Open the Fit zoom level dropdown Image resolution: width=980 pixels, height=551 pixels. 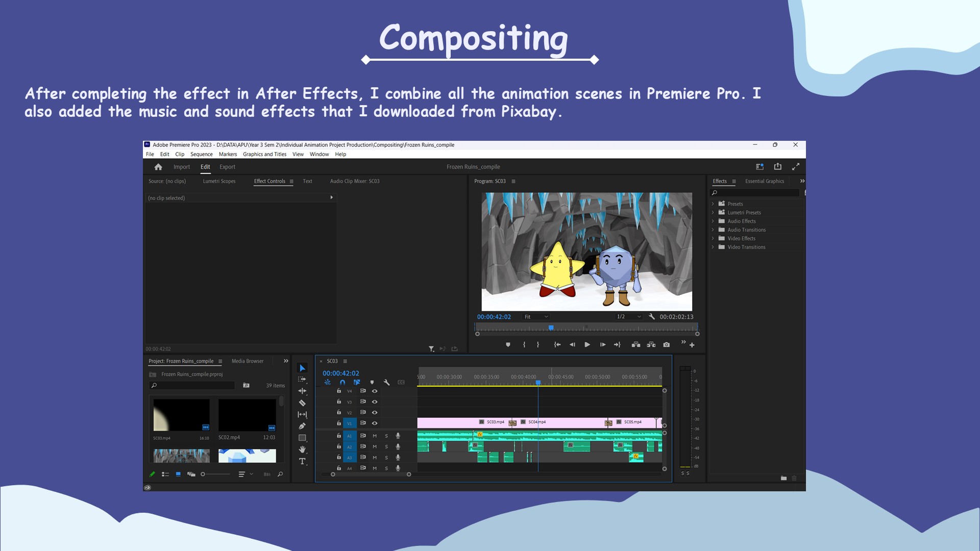(x=536, y=317)
